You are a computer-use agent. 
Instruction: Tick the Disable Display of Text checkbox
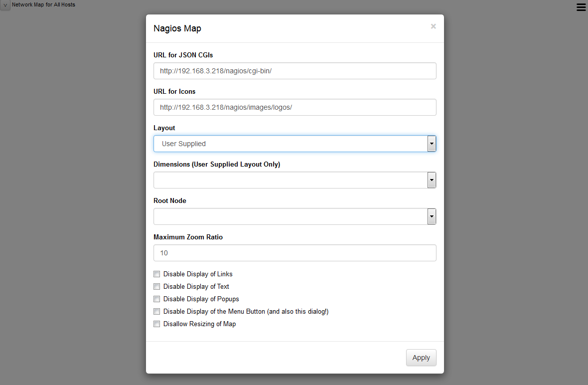[x=157, y=286]
